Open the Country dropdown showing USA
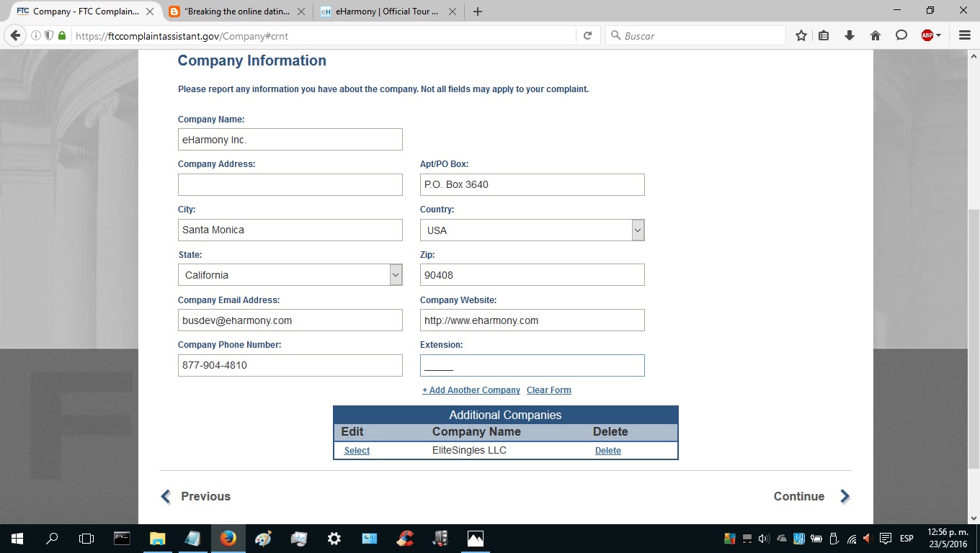Screen dimensions: 980x553 [533, 230]
